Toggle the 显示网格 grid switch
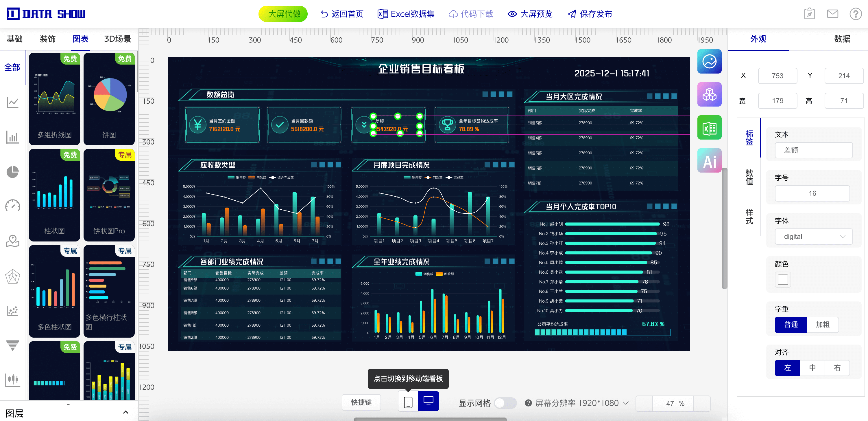 click(505, 403)
